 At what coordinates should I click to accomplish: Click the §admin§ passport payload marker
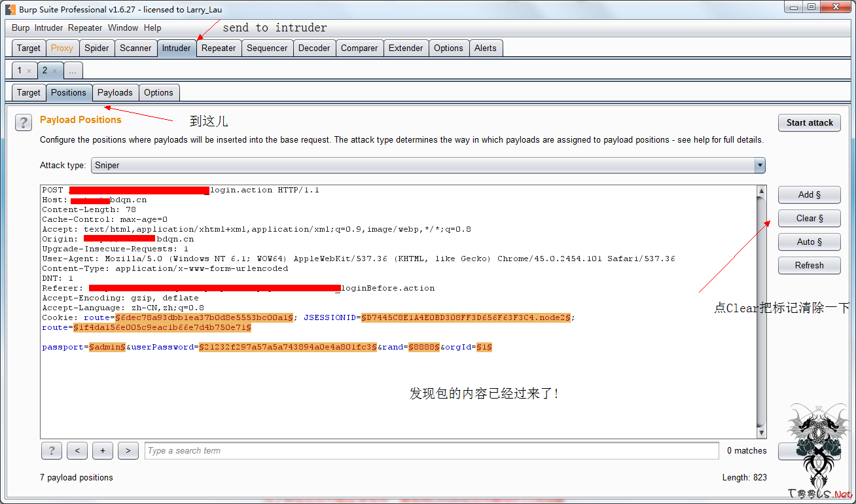pos(107,347)
